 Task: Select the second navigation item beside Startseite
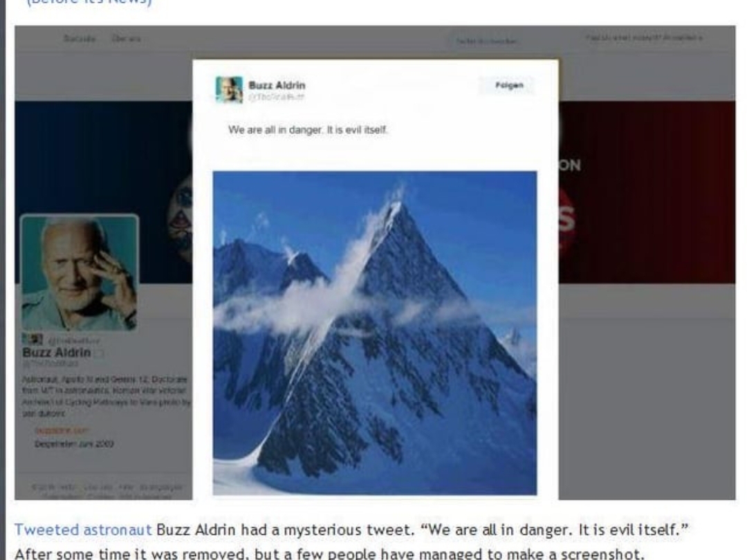tap(126, 39)
